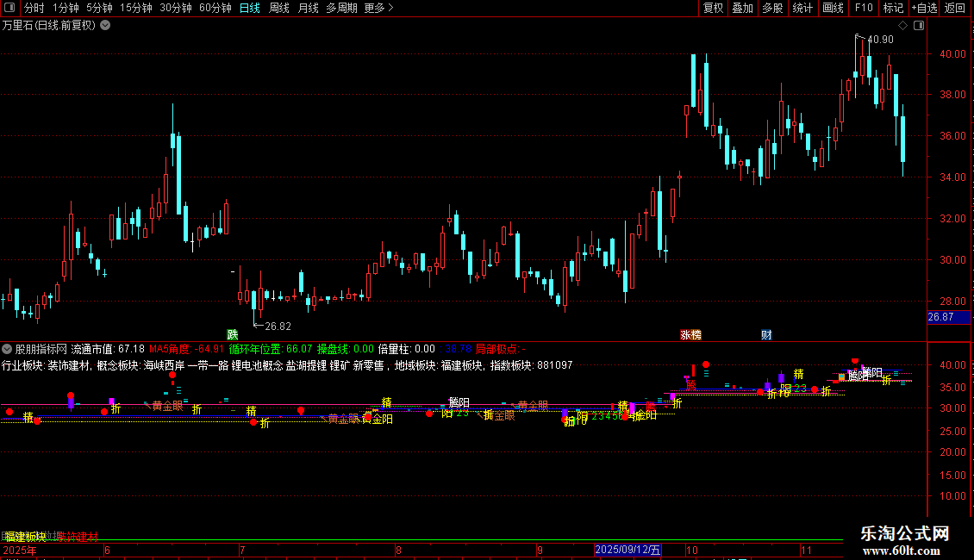
Task: Select the 日线 daily period tab
Action: coord(250,8)
